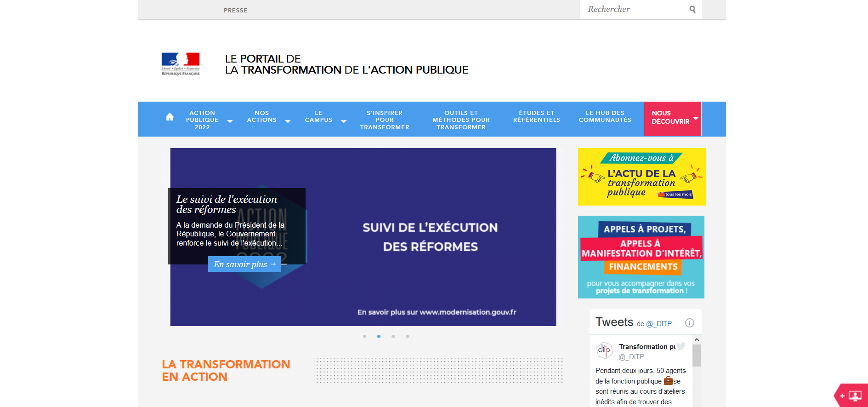Expand the Action Publique 2022 dropdown arrow
The height and width of the screenshot is (407, 868).
click(x=230, y=121)
